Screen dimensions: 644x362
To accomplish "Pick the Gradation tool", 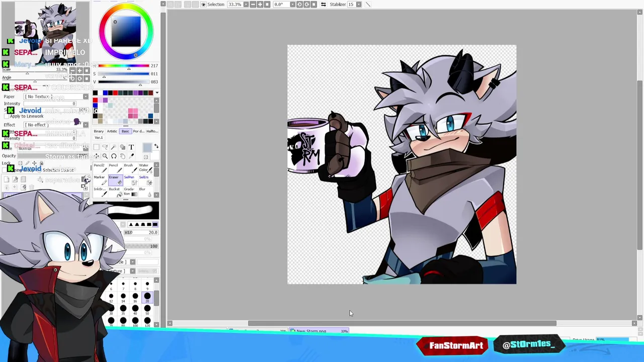I will click(x=131, y=192).
